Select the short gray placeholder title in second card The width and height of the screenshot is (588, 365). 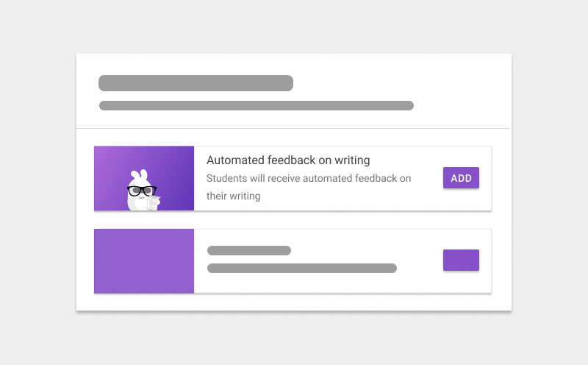[249, 250]
